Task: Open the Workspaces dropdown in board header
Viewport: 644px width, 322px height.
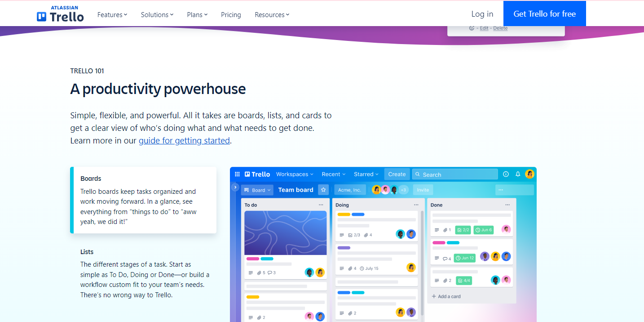Action: pos(295,174)
